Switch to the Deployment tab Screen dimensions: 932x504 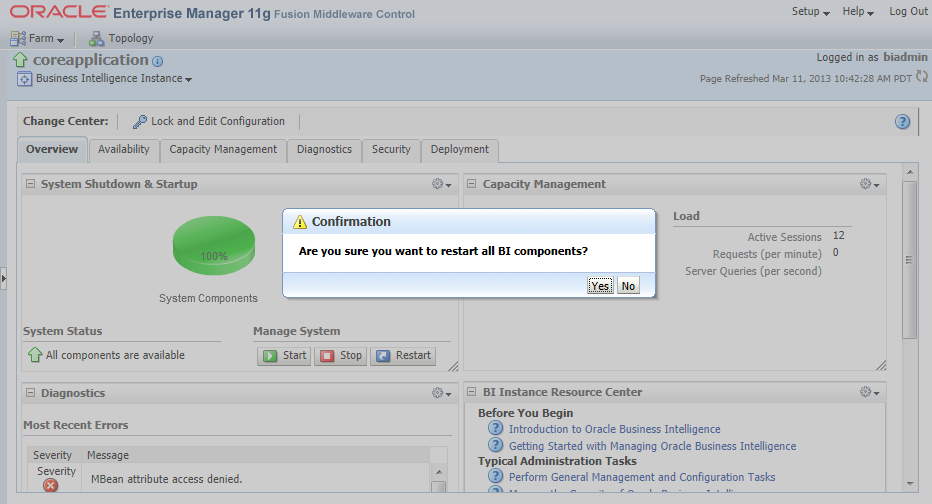[x=459, y=149]
